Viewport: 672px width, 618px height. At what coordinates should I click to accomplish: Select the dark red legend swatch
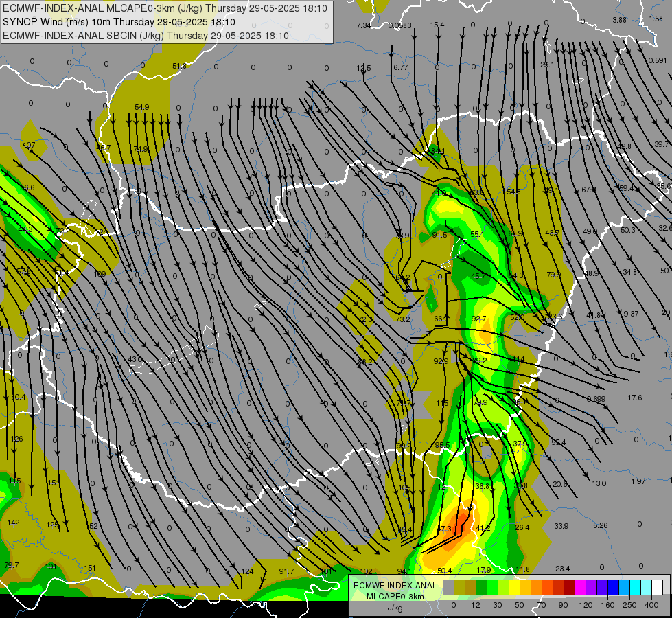coord(569,588)
